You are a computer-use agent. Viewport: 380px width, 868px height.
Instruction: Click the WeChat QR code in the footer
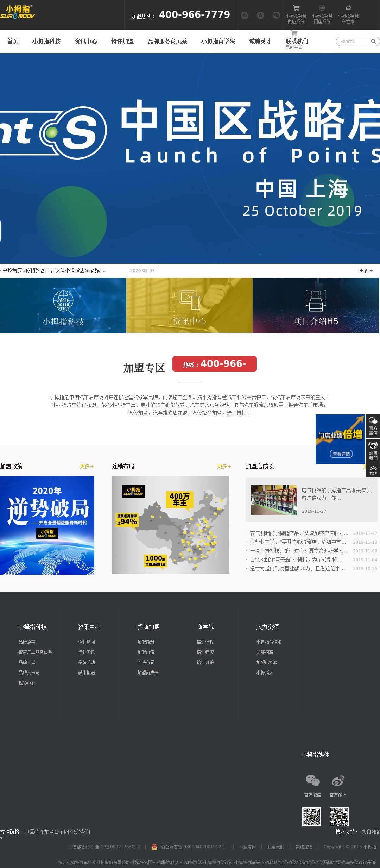312,817
